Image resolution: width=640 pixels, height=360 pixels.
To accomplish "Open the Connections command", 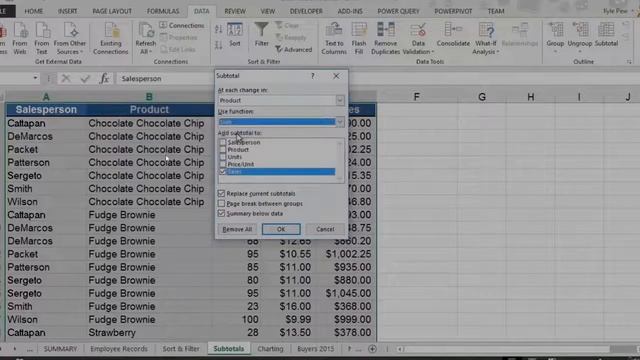I will pyautogui.click(x=182, y=25).
